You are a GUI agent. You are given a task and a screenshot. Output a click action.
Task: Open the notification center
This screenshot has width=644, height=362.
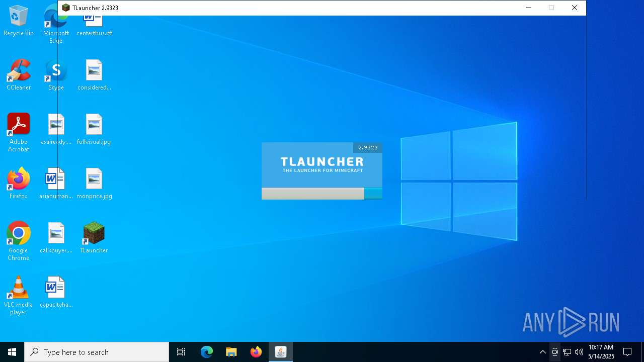[x=627, y=352]
